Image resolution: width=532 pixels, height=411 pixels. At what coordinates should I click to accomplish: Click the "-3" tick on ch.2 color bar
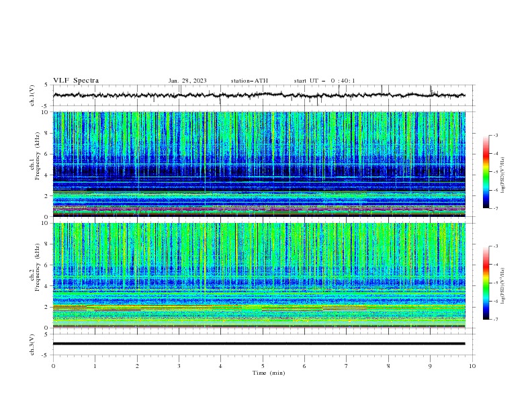click(x=495, y=246)
